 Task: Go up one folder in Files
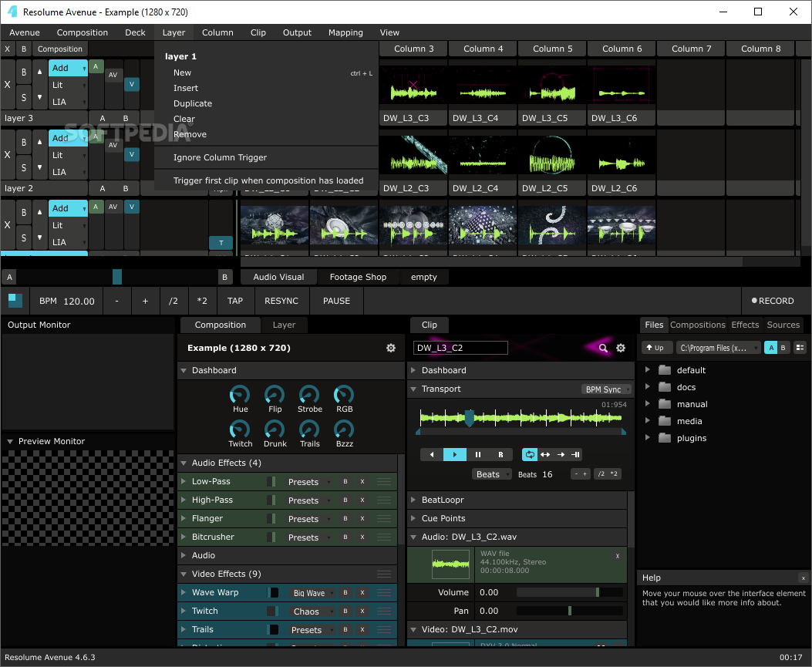click(x=657, y=348)
